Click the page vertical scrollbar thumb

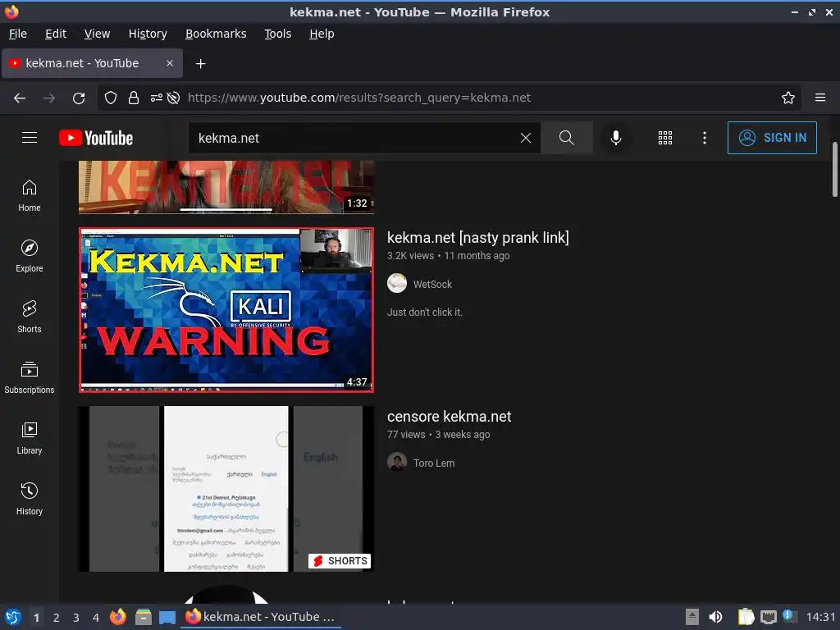(834, 169)
